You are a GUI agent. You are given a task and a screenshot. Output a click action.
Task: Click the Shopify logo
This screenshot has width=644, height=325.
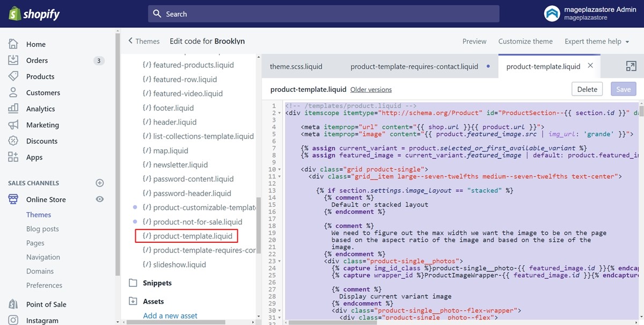34,13
